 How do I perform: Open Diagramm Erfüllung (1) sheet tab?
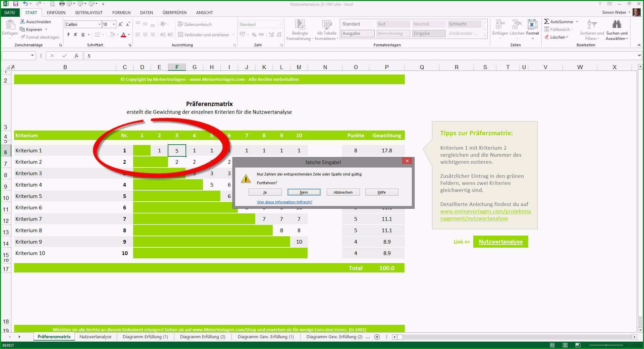point(145,337)
